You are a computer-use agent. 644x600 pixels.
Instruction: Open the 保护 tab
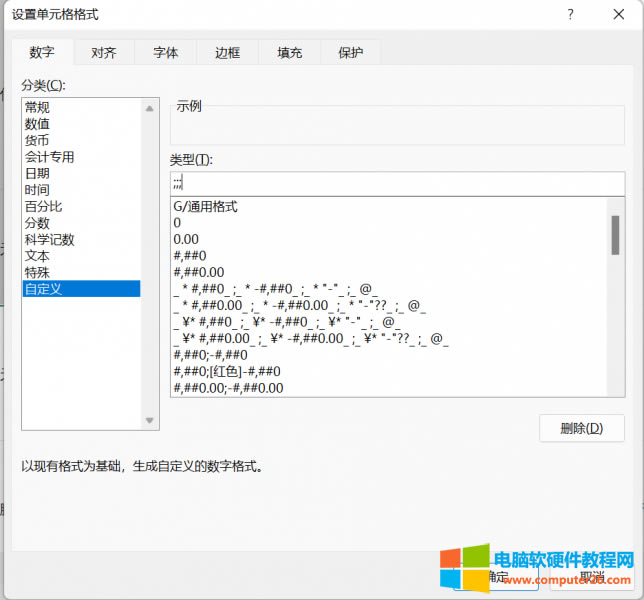click(x=350, y=52)
